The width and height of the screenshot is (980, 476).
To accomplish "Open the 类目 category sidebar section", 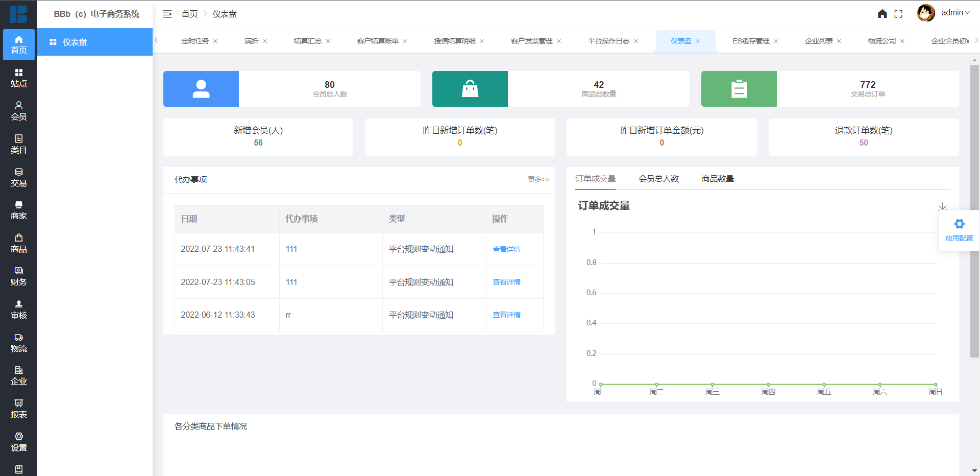I will [19, 144].
